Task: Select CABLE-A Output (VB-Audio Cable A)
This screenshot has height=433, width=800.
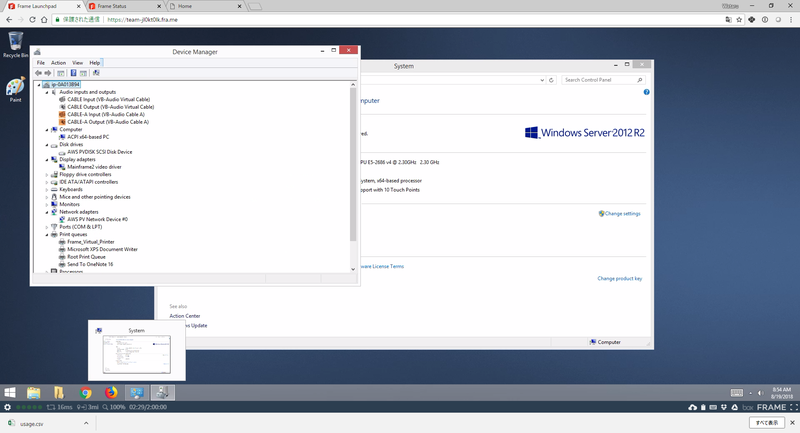Action: [108, 122]
